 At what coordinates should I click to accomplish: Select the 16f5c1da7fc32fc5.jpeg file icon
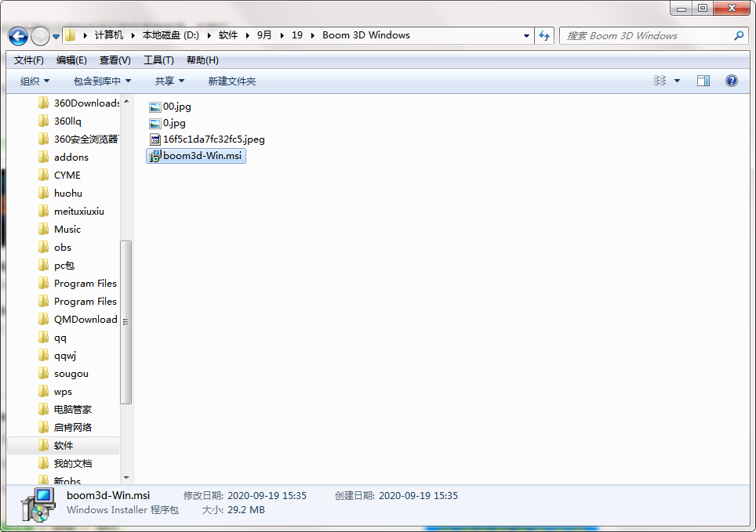pyautogui.click(x=154, y=139)
